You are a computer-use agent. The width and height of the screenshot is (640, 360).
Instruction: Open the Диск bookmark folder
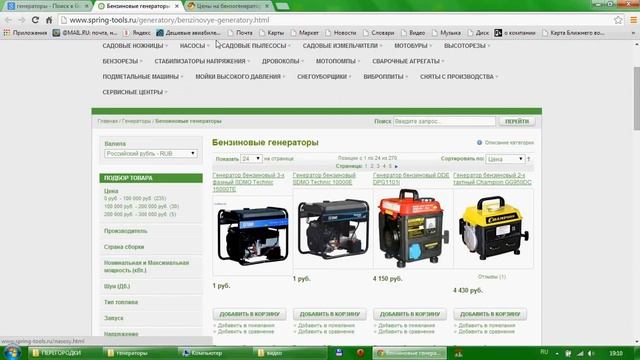[x=478, y=33]
